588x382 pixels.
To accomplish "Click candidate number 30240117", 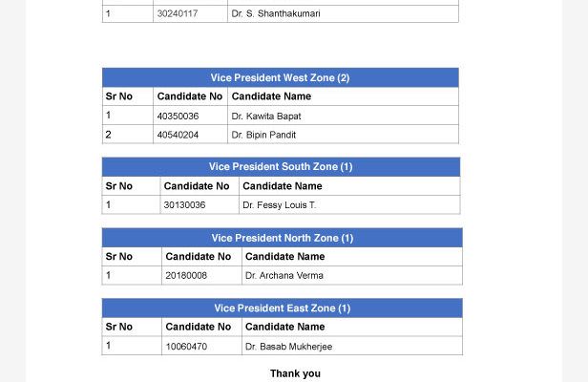I will point(178,13).
